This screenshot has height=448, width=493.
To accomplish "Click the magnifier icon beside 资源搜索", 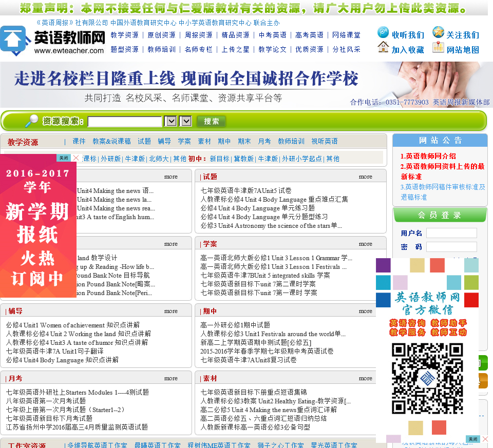I will click(x=31, y=121).
